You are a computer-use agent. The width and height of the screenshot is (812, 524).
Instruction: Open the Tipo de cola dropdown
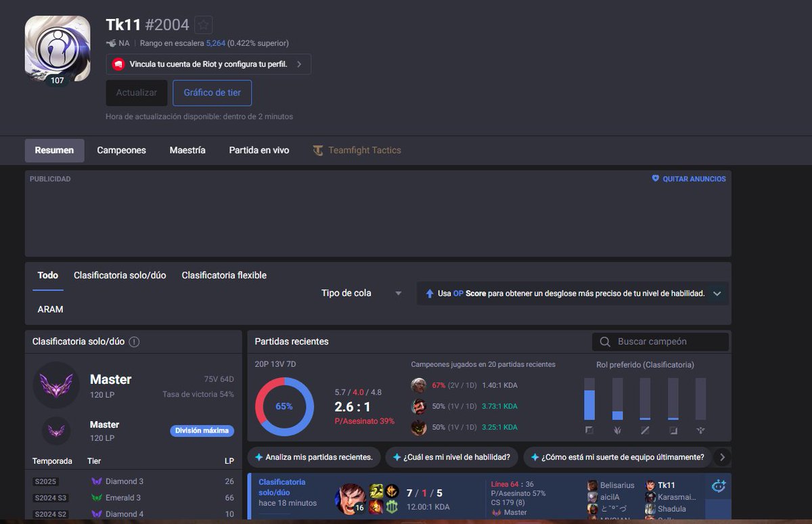(361, 293)
